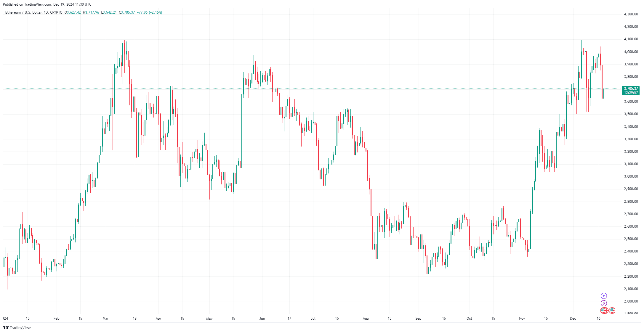Click the Sep label on time axis

418,318
